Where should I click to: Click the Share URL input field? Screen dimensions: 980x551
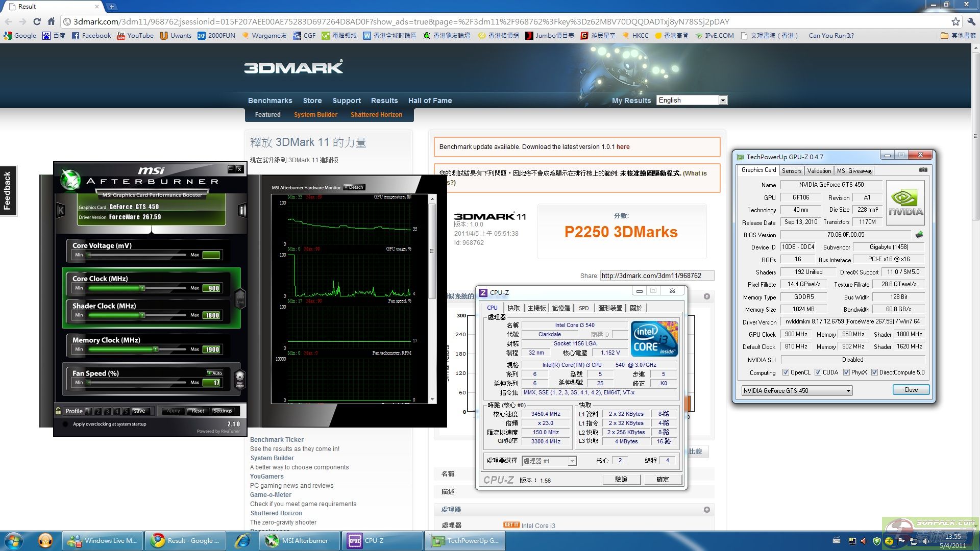coord(656,276)
